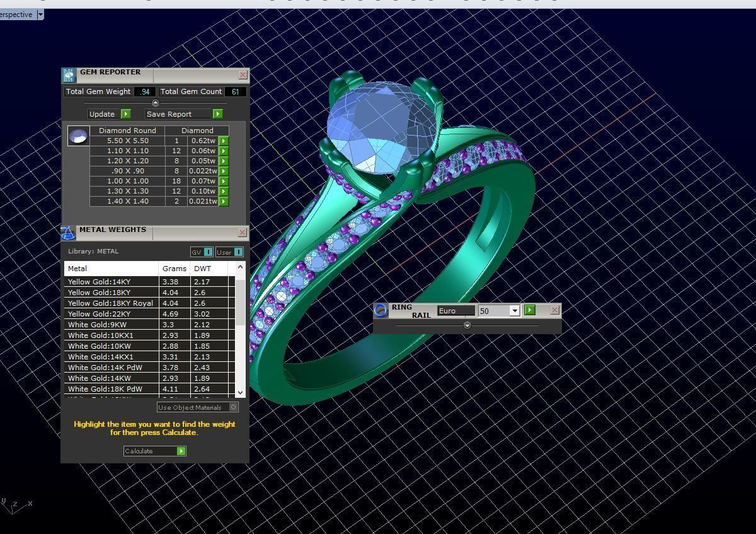Screen dimensions: 756x534
Task: Click the axis indicator in viewport corner
Action: point(16,506)
